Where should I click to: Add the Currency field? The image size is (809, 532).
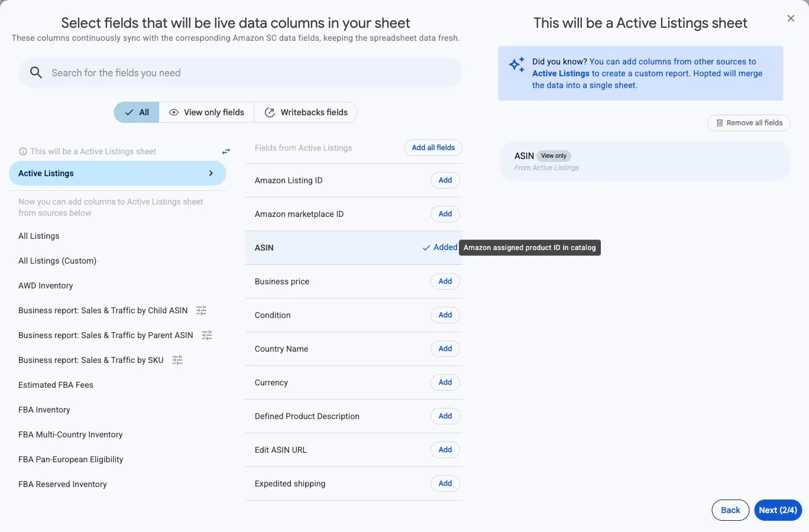445,382
